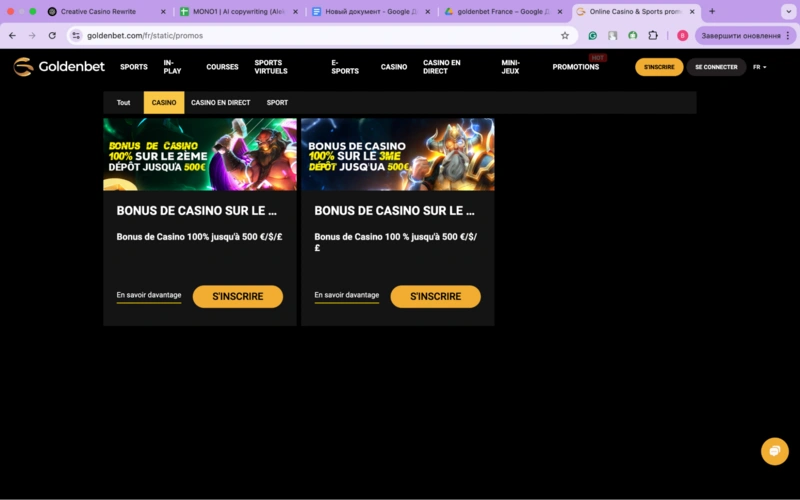The image size is (800, 500).
Task: Reload the page
Action: click(x=52, y=36)
